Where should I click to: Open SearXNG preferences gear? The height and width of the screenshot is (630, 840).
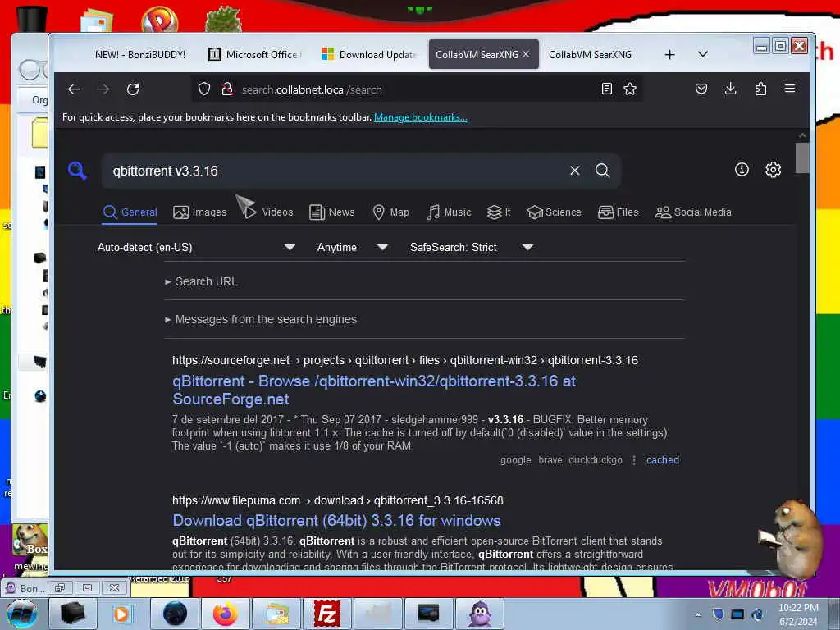click(x=773, y=170)
